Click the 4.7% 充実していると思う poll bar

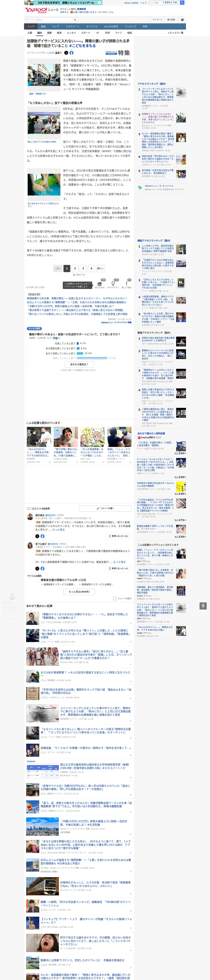pos(78,343)
